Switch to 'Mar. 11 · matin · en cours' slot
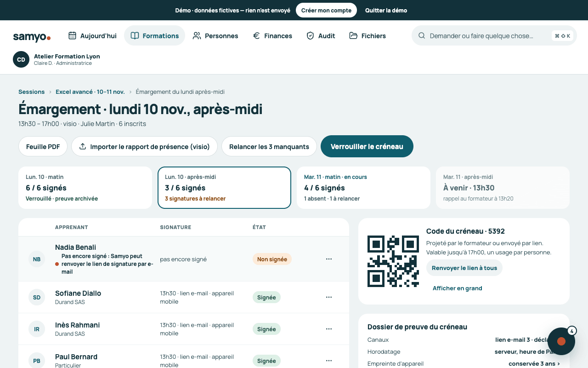 (363, 188)
